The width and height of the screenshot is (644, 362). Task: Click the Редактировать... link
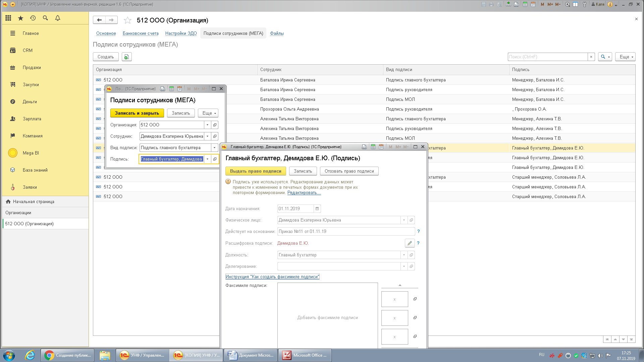[x=304, y=192]
